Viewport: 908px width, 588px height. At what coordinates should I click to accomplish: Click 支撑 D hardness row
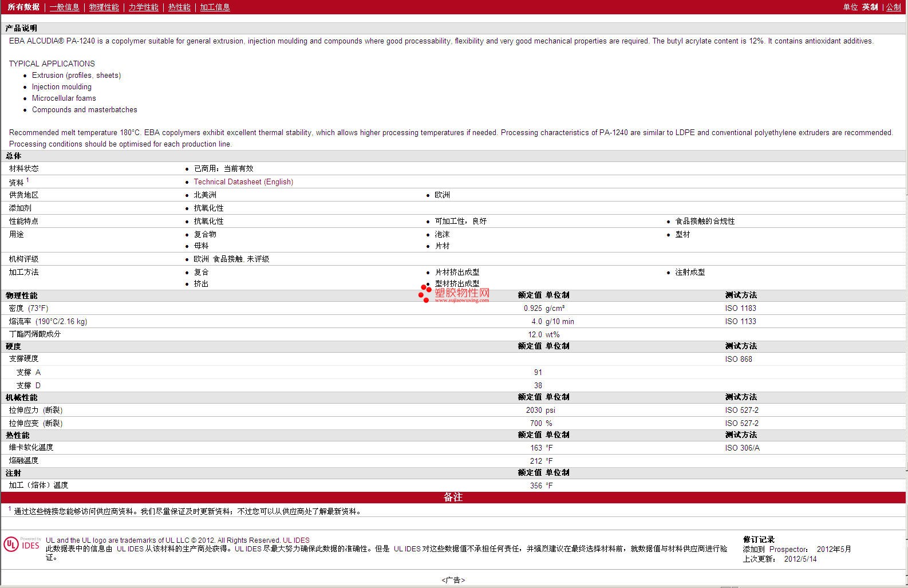click(x=454, y=385)
